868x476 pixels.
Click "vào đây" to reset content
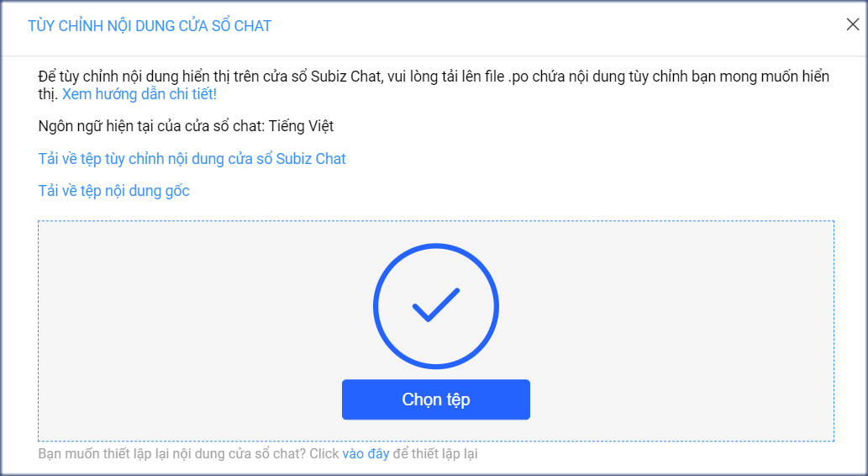pyautogui.click(x=366, y=454)
